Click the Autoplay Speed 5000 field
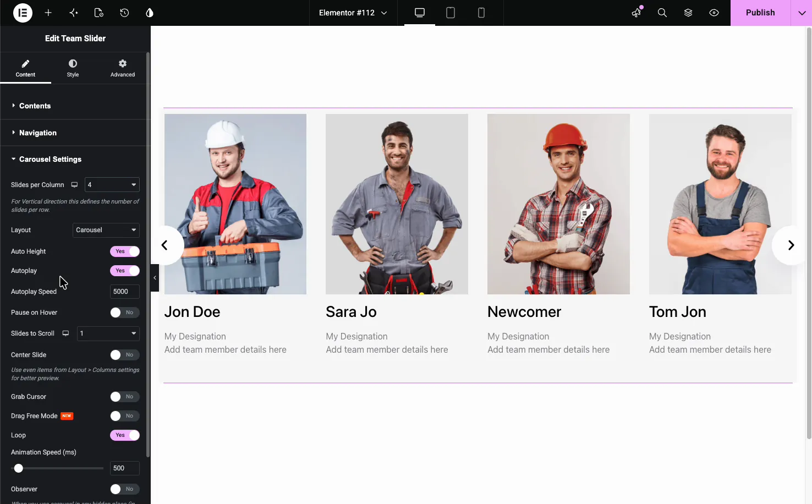Viewport: 812px width, 504px height. [x=125, y=292]
